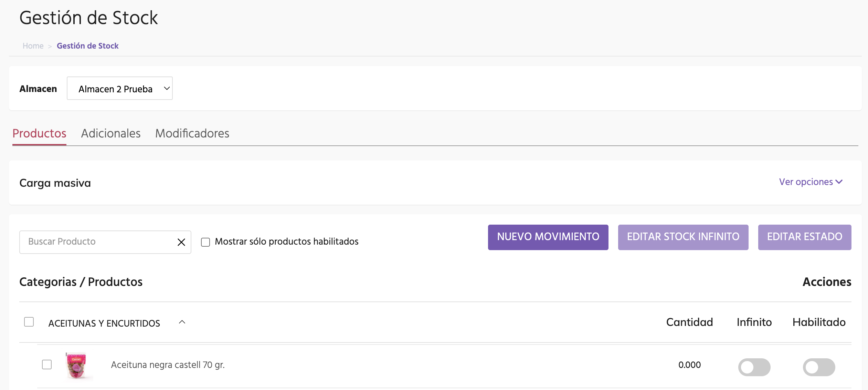The width and height of the screenshot is (868, 390).
Task: Go to Home breadcrumb link
Action: click(x=33, y=46)
